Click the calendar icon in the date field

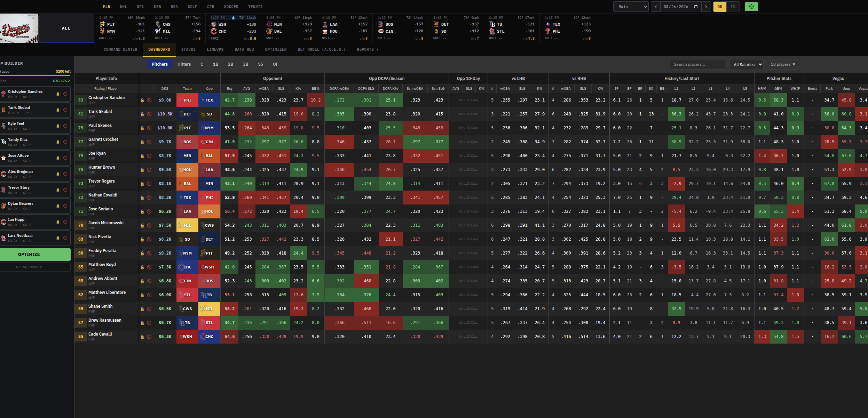tap(696, 7)
